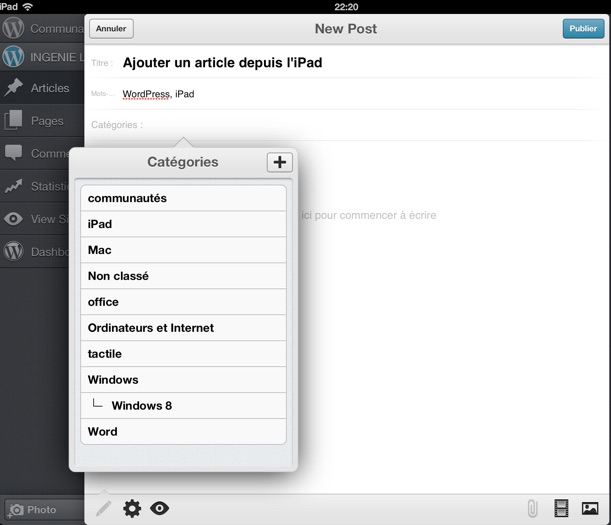Viewport: 611px width, 525px height.
Task: Choose the Mac category
Action: pos(183,250)
